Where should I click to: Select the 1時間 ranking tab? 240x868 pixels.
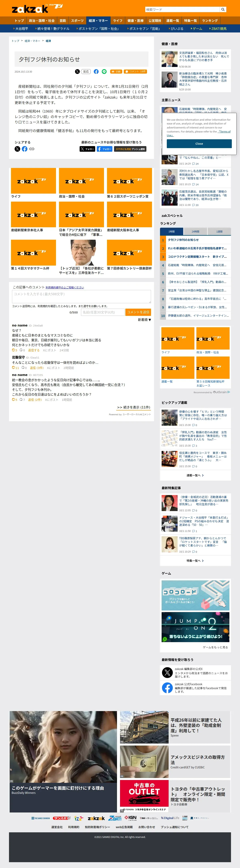171,231
